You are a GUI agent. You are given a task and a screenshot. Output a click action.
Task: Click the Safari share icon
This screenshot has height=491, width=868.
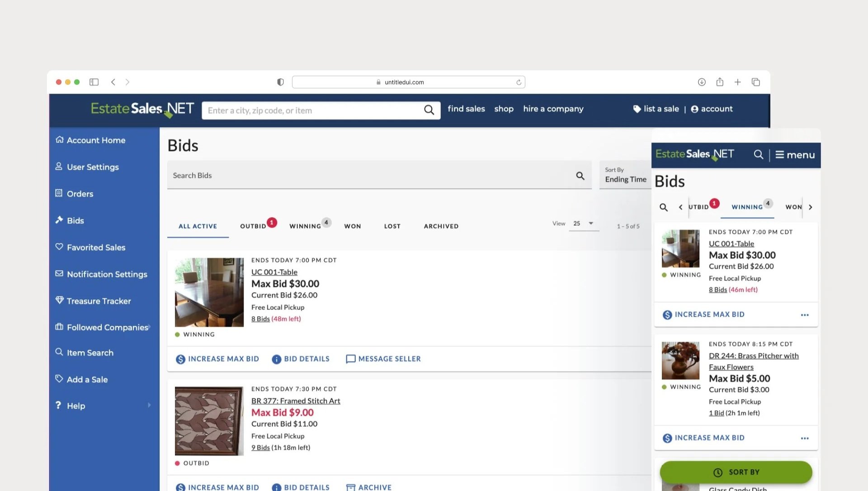pyautogui.click(x=720, y=82)
